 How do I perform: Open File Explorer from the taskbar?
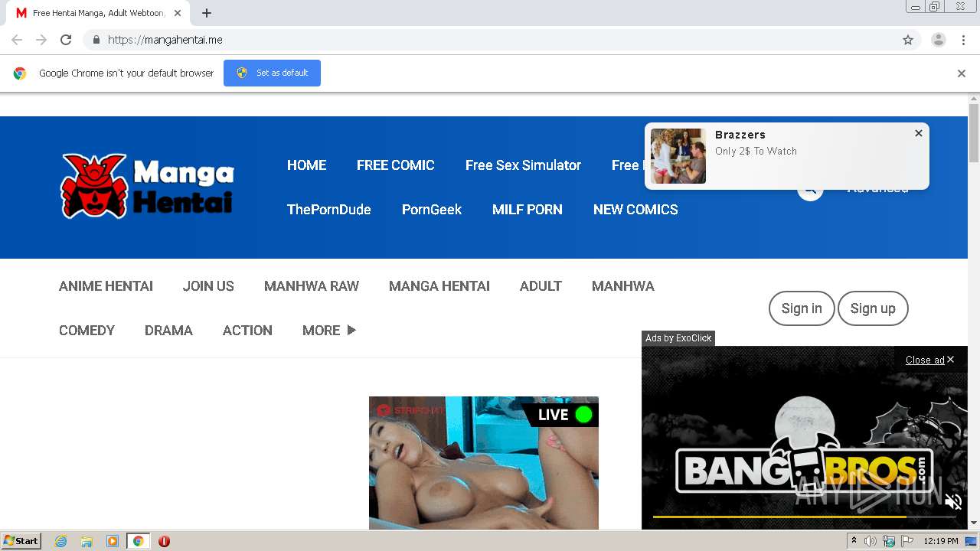pos(87,541)
